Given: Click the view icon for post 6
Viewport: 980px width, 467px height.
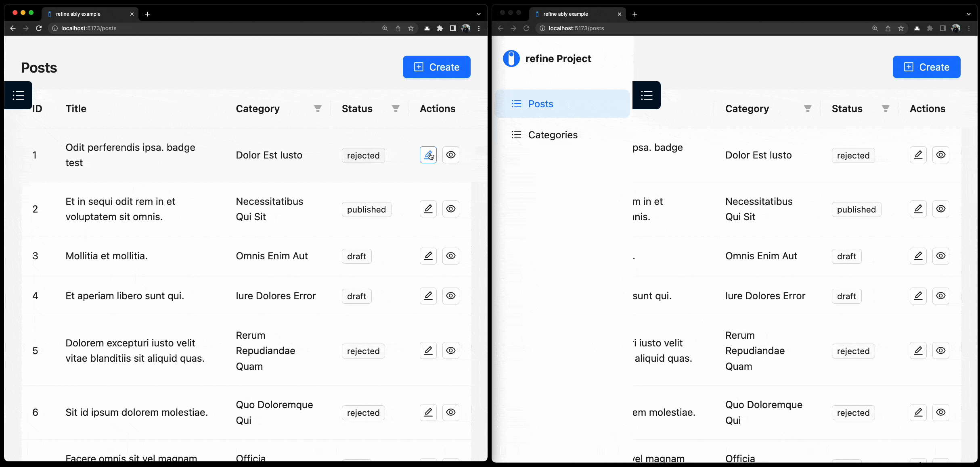Looking at the screenshot, I should click(450, 412).
